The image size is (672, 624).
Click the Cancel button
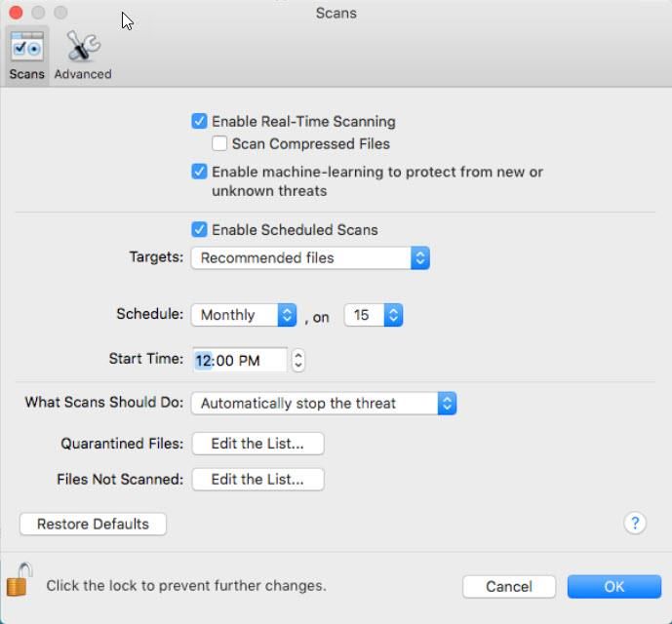(x=509, y=586)
